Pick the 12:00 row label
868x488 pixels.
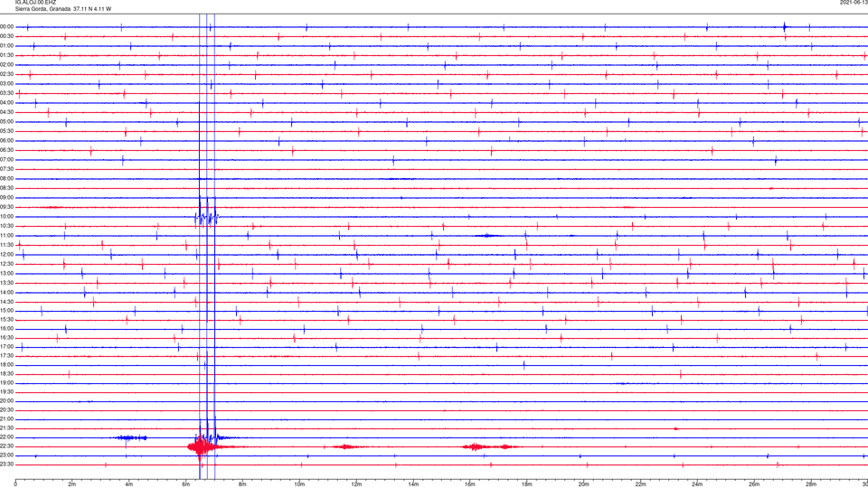[x=7, y=255]
